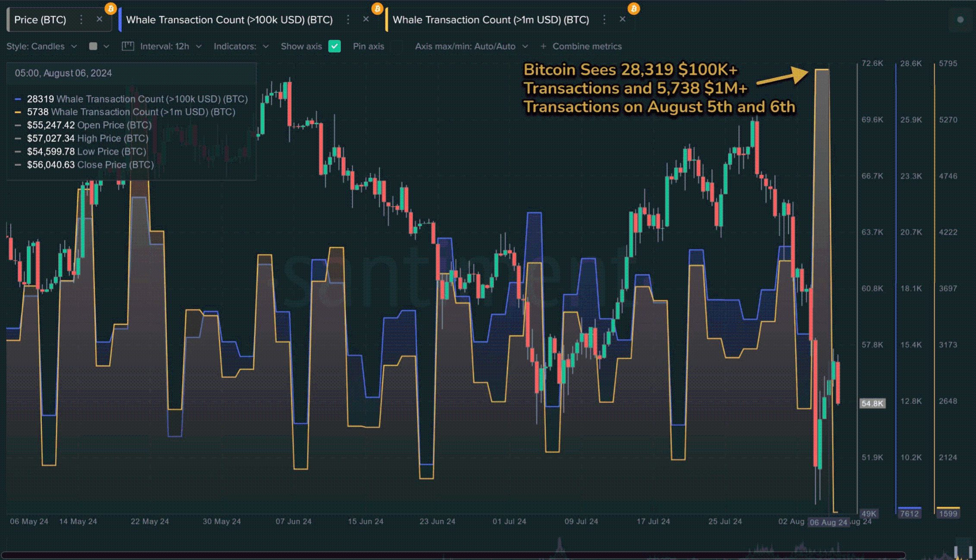Expand the Indicators dropdown

[x=241, y=46]
